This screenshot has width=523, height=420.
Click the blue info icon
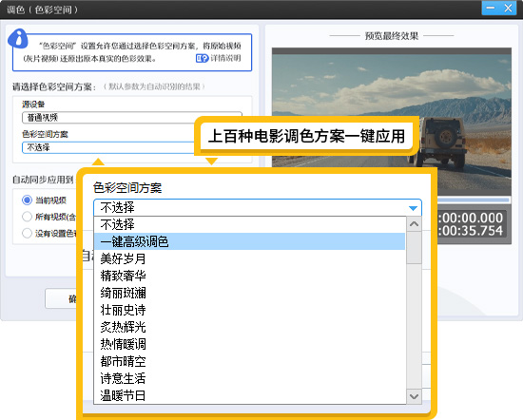point(18,39)
